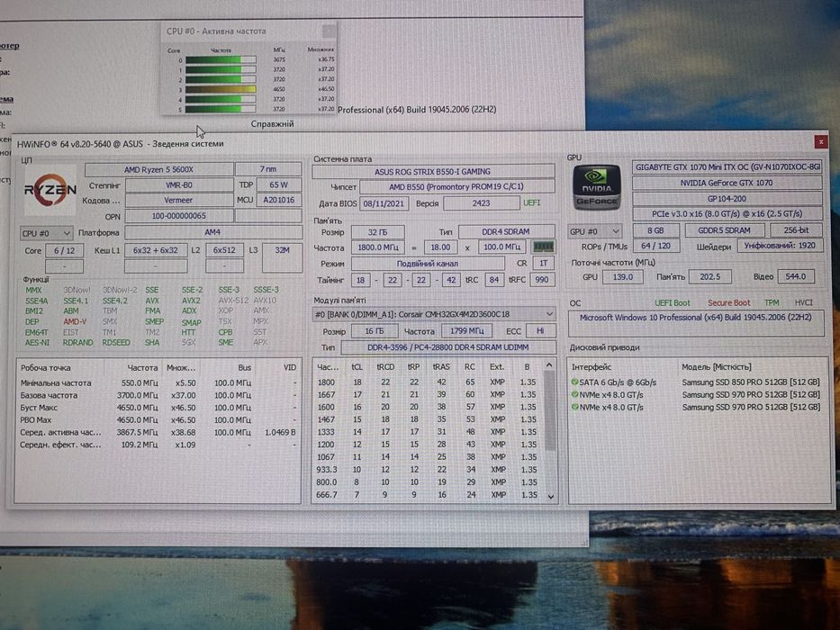Select the 1800 MHz XMP timings row
The width and height of the screenshot is (840, 630).
[x=429, y=382]
